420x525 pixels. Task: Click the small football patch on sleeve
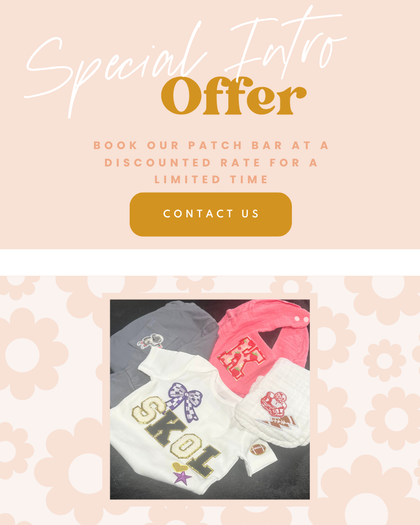[258, 450]
